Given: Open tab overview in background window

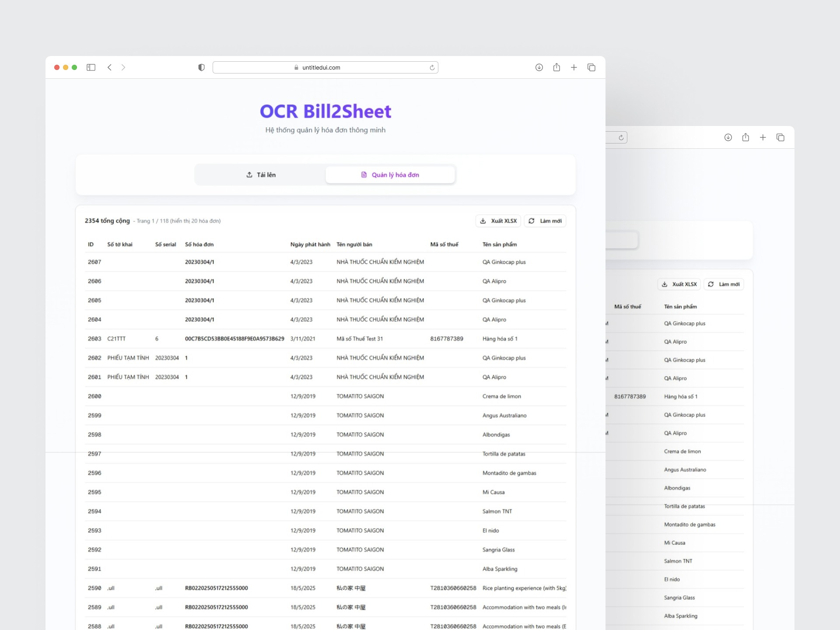Looking at the screenshot, I should click(780, 137).
